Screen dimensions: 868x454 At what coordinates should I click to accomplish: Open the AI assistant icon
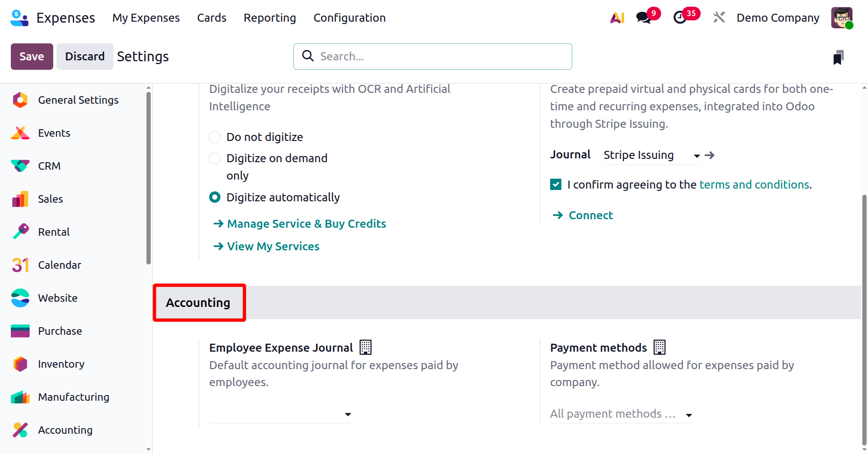(617, 18)
